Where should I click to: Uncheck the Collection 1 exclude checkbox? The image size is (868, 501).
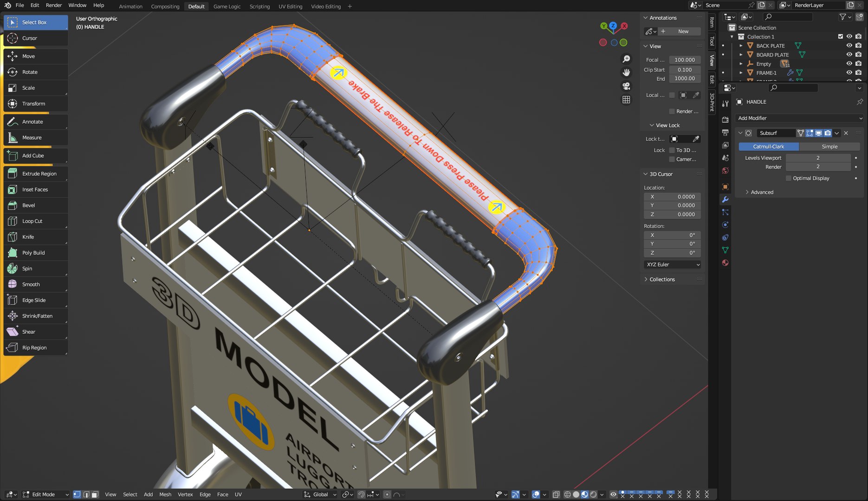tap(840, 37)
